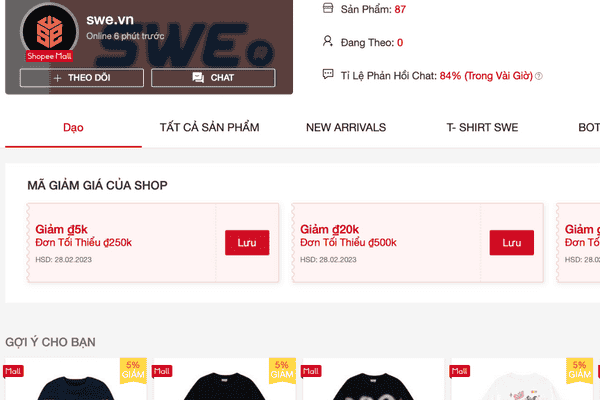Click the swe.vn shop name

(110, 20)
